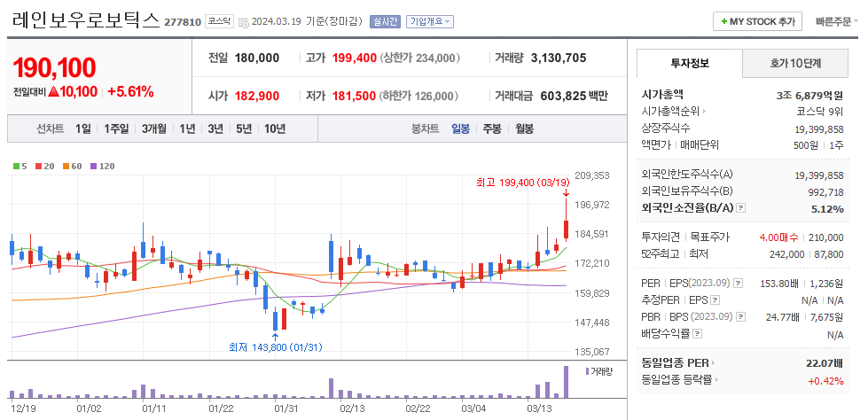This screenshot has width=868, height=420.
Task: Click the 레인보우로보틱스 stock name title
Action: pyautogui.click(x=86, y=20)
